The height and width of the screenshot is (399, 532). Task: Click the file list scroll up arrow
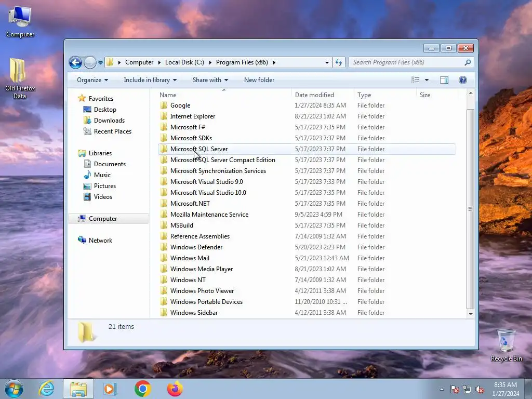point(471,93)
